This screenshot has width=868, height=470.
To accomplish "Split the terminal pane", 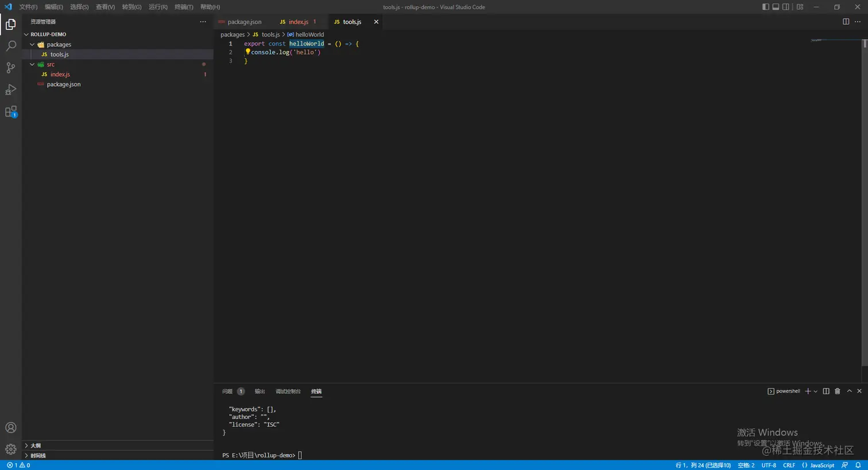I will point(826,391).
